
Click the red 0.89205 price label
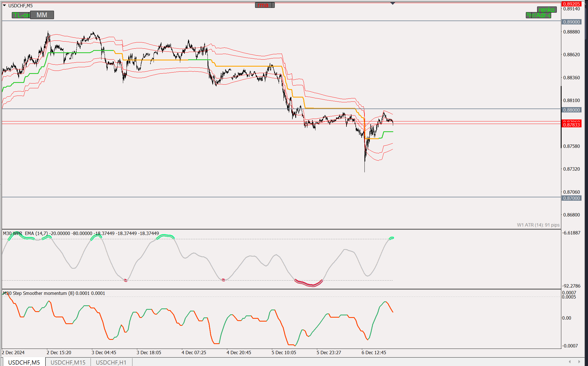click(571, 4)
